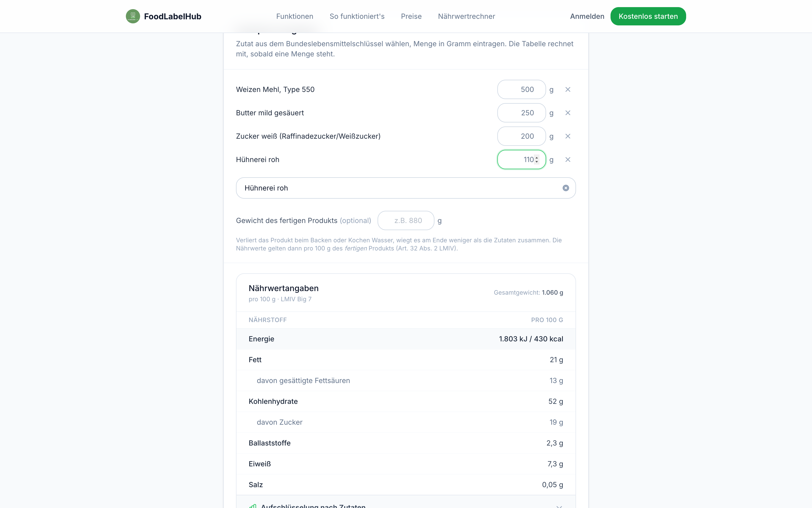Click Kostenlos starten button
812x508 pixels.
[648, 16]
